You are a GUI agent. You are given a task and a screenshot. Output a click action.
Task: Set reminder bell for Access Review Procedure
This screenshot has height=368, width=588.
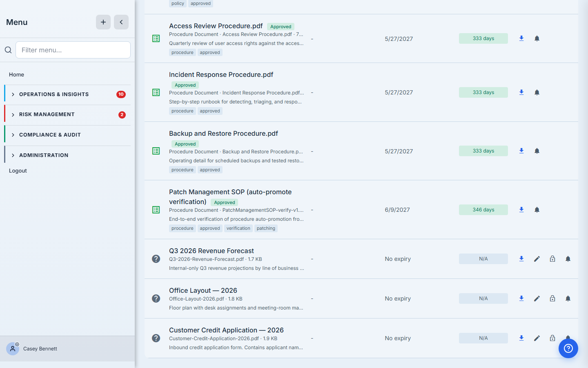[537, 38]
